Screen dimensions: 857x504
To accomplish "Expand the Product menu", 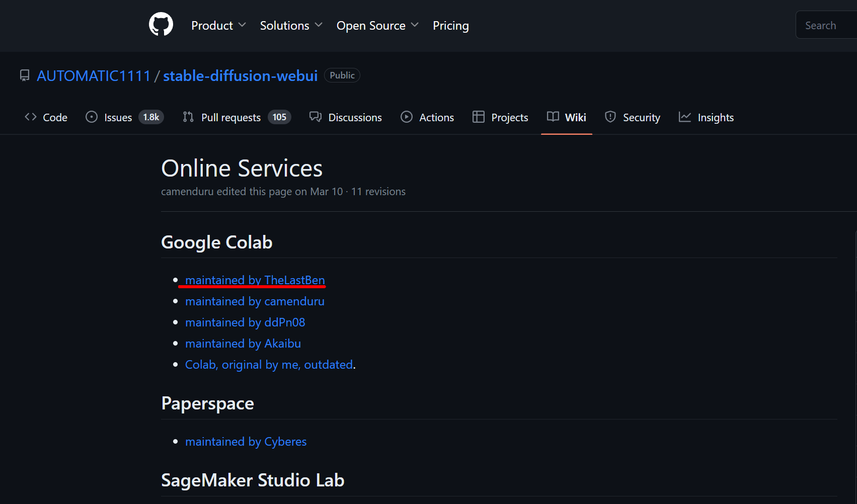I will point(218,25).
